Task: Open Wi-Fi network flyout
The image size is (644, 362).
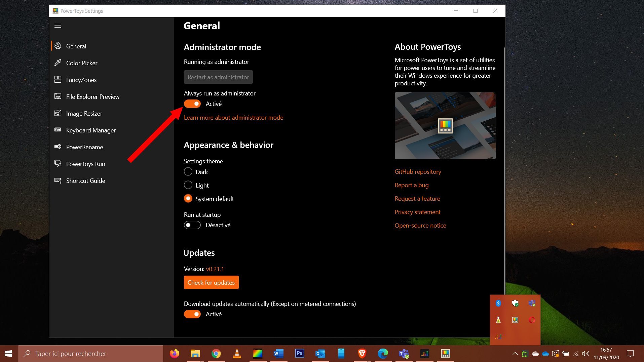Action: (x=576, y=354)
